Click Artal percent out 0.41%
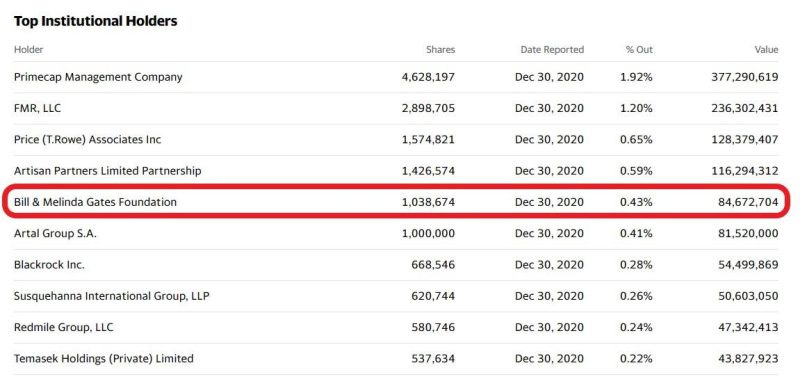Viewport: 800px width, 386px height. point(636,234)
